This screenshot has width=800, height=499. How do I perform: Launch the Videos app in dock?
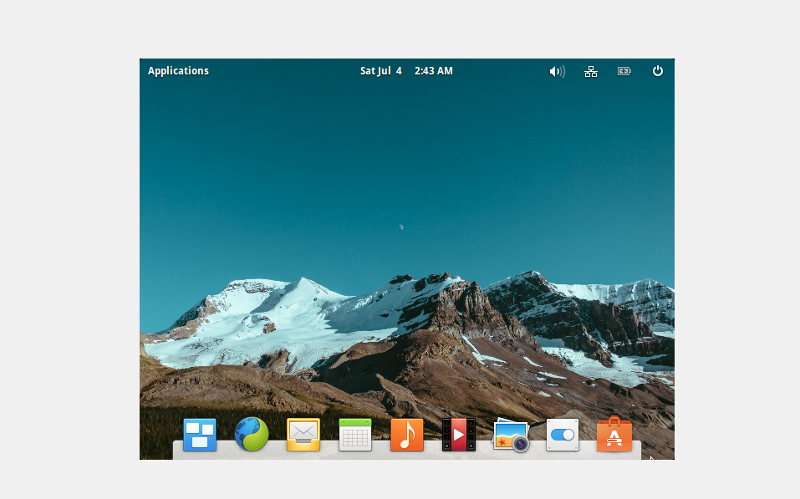(x=459, y=435)
